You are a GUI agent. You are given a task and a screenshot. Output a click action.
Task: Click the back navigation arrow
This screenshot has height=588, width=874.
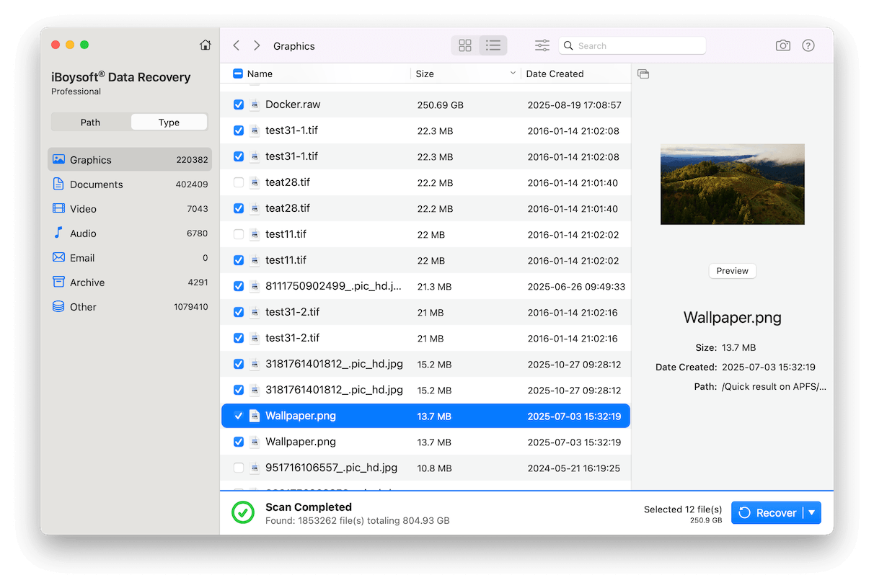236,45
